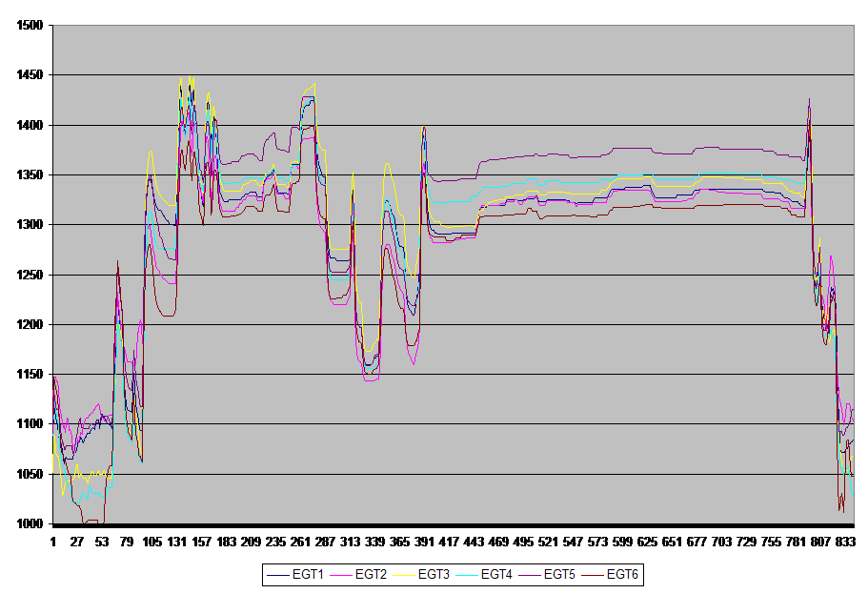Image resolution: width=868 pixels, height=594 pixels.
Task: Click the first x-axis label "1"
Action: coord(54,541)
